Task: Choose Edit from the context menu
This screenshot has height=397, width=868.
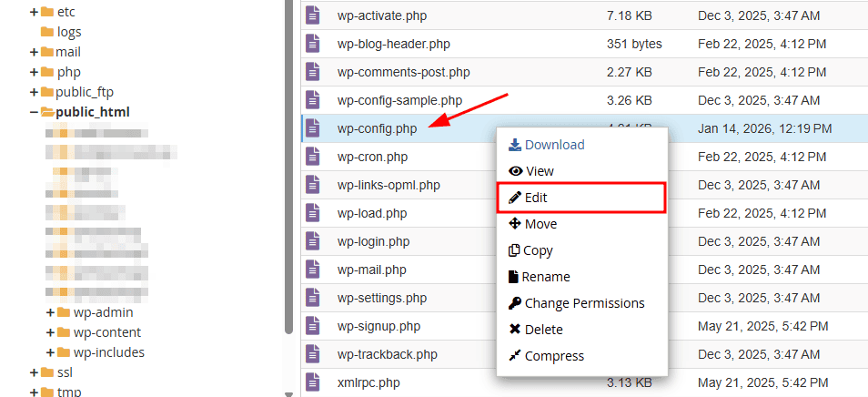Action: click(x=580, y=197)
